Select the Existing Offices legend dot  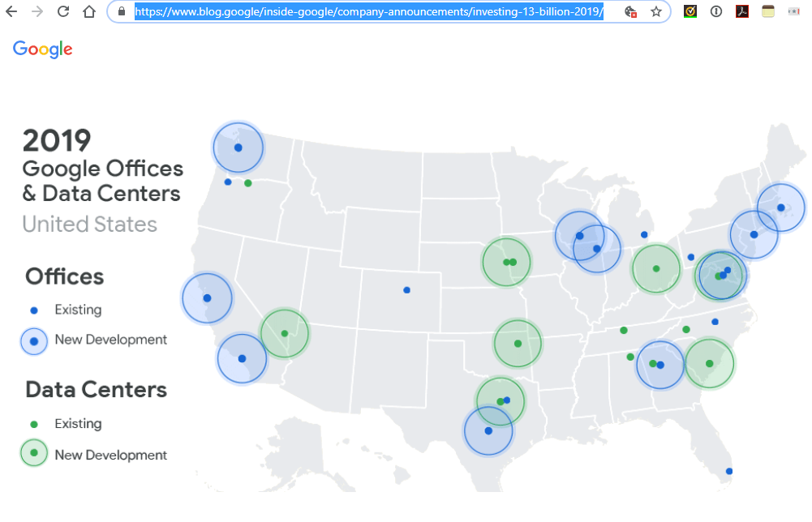pyautogui.click(x=33, y=310)
